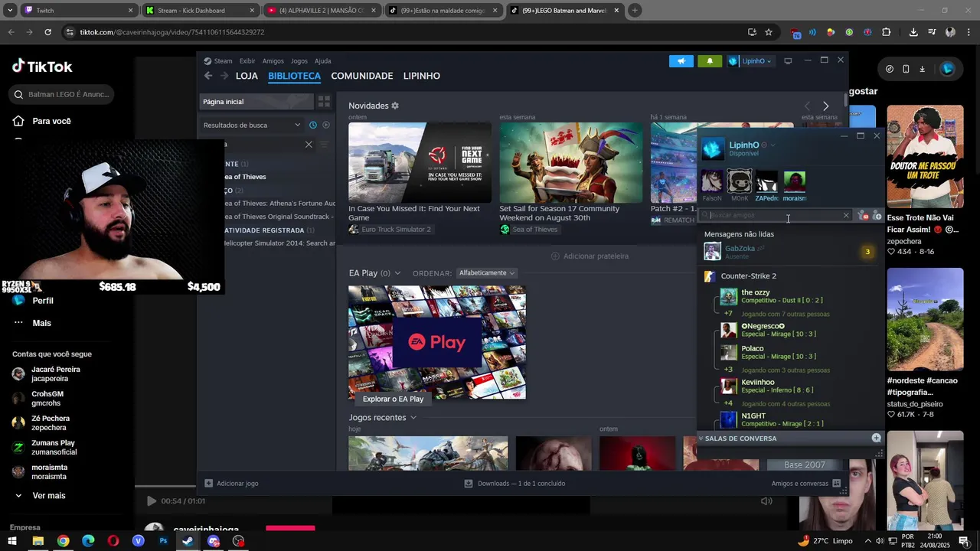Open GabZoka unread message
The height and width of the screenshot is (551, 980).
tap(789, 252)
